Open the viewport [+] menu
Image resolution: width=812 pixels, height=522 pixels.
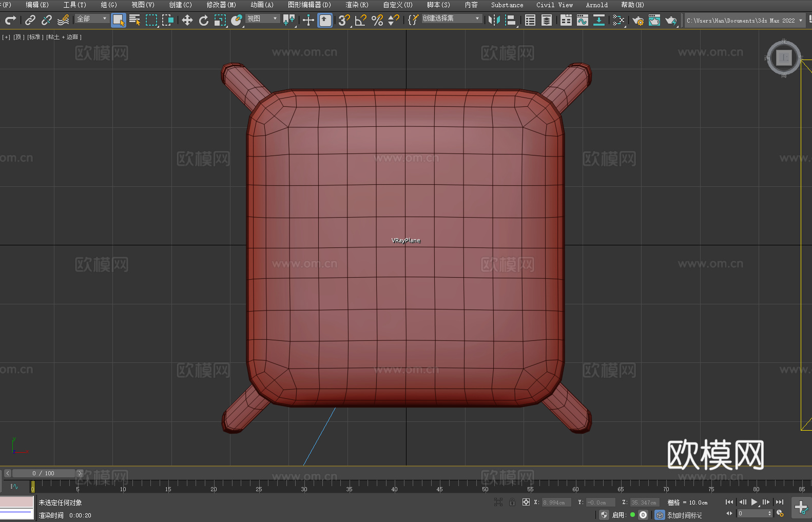tap(6, 37)
